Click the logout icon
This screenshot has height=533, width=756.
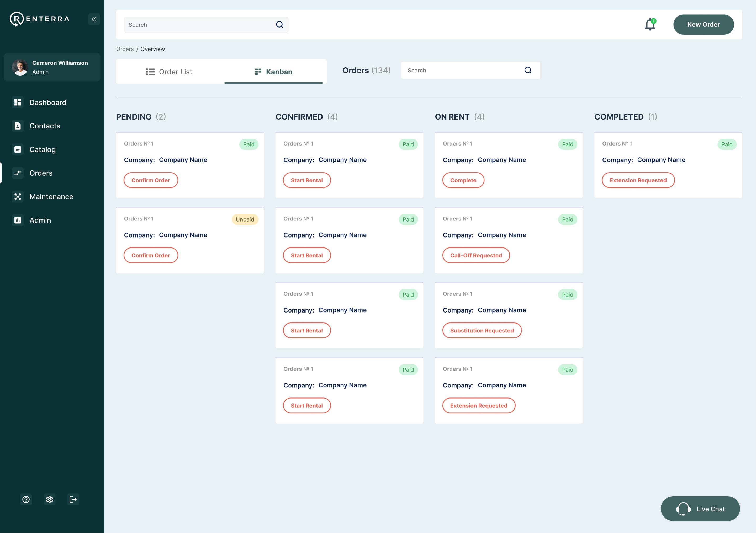[73, 499]
